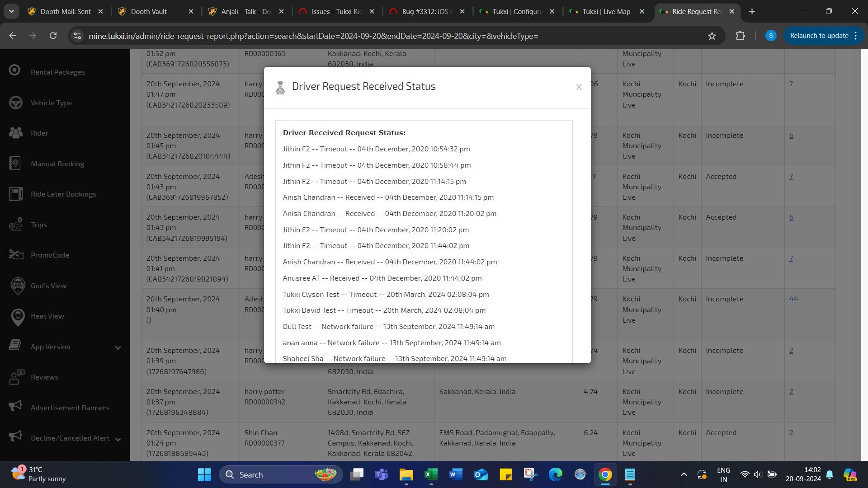
Task: Switch to the Tukxi Live Map tab
Action: (606, 12)
